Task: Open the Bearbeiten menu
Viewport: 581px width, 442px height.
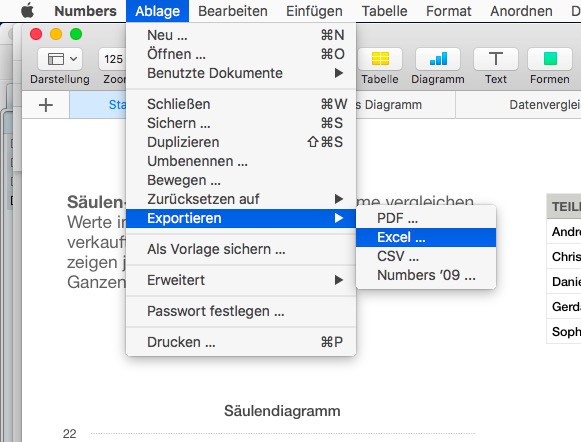Action: point(233,11)
